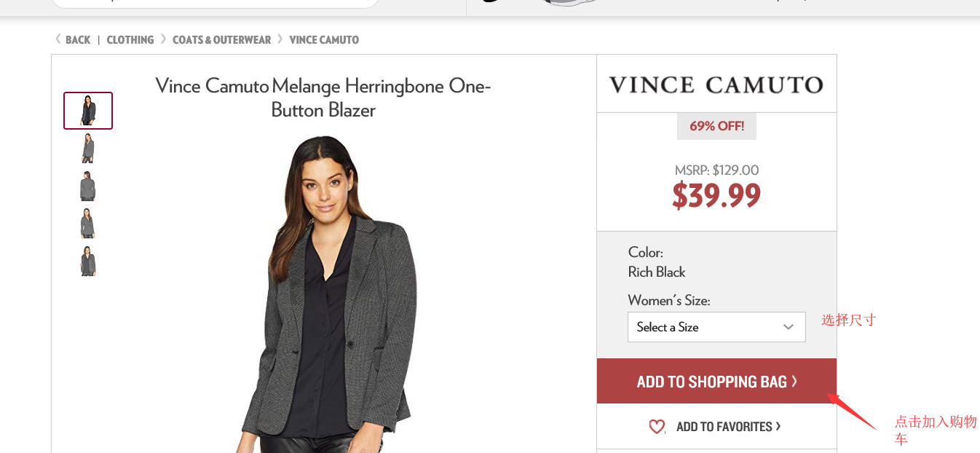Click the Vince Camuto brand logo
The width and height of the screenshot is (980, 453).
[x=716, y=85]
